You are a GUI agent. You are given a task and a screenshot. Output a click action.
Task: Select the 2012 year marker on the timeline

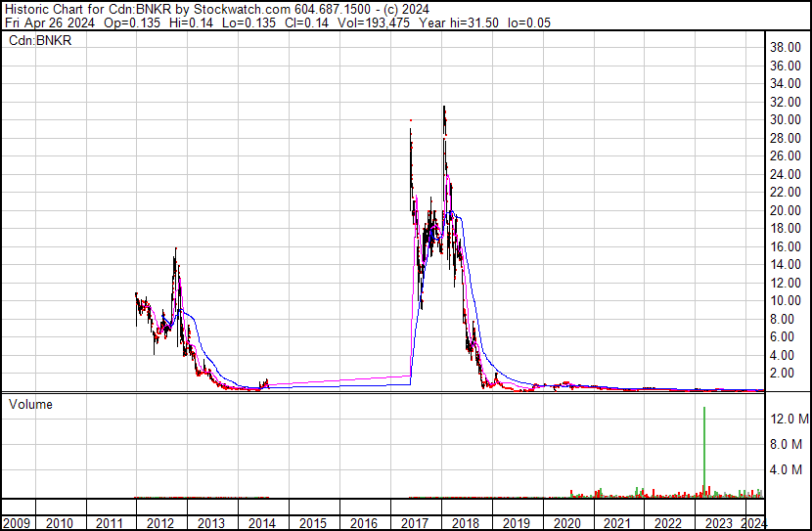(160, 522)
